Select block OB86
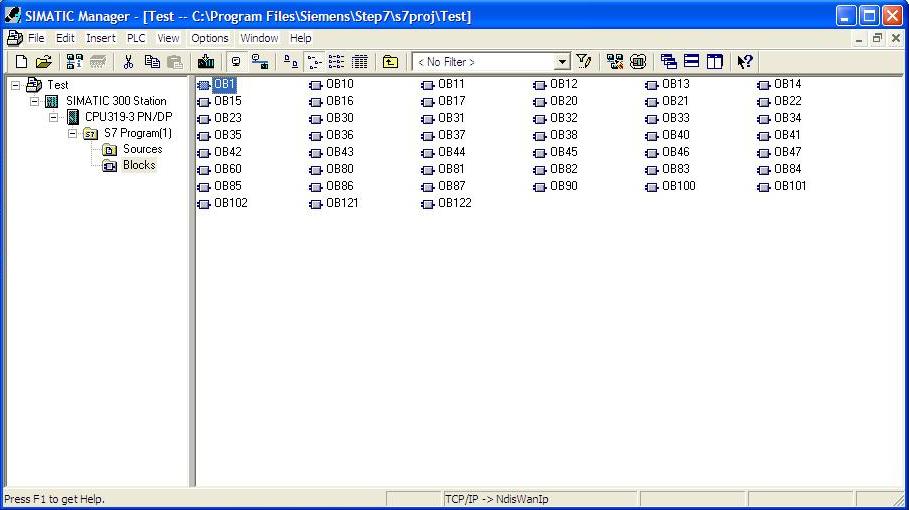This screenshot has width=909, height=510. point(340,187)
